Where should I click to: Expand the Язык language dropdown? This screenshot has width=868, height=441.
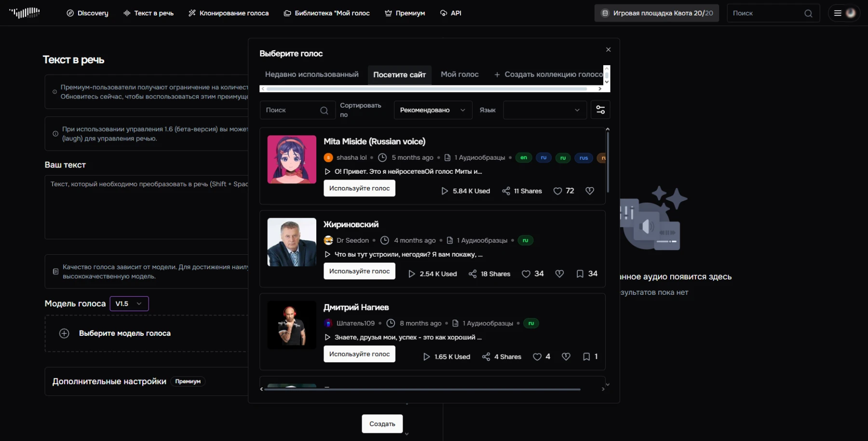pos(544,110)
